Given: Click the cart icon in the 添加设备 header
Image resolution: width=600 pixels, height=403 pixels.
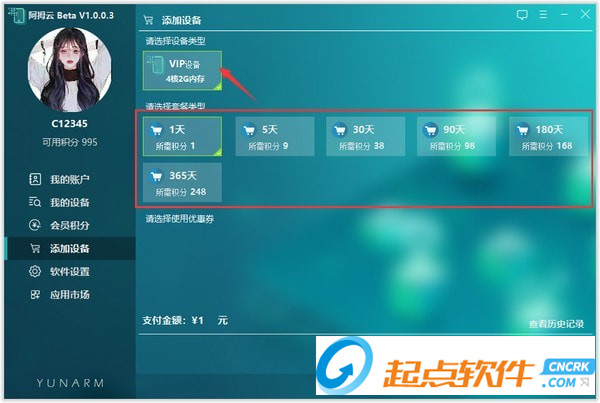Looking at the screenshot, I should [148, 20].
